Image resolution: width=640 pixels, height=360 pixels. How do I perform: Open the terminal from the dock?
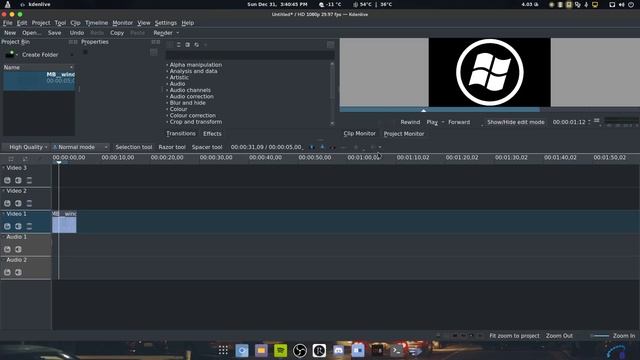pos(396,350)
